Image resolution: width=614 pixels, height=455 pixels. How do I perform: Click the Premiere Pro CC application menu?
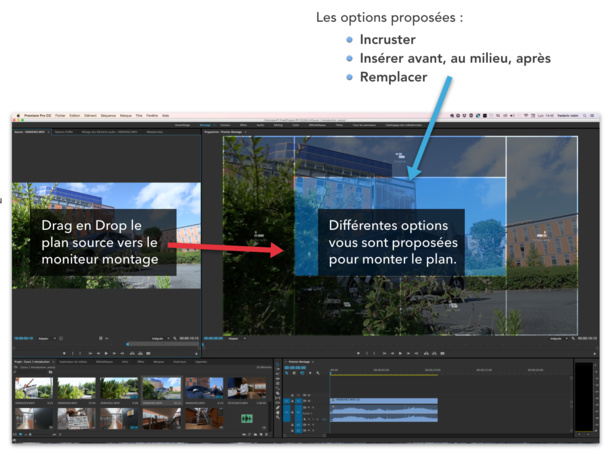38,115
